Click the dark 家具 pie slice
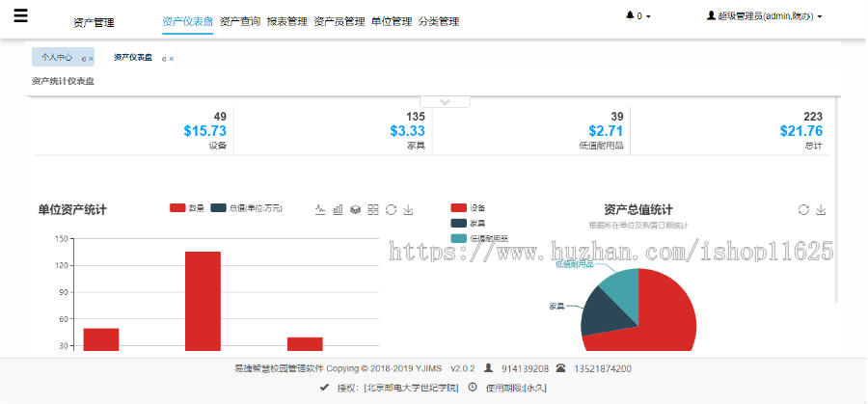This screenshot has width=868, height=404. [x=607, y=314]
